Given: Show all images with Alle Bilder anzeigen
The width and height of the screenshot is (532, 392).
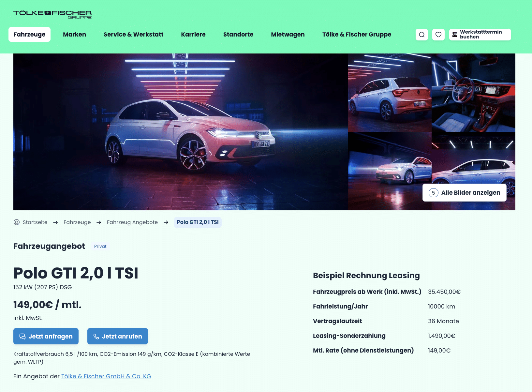Looking at the screenshot, I should tap(464, 193).
